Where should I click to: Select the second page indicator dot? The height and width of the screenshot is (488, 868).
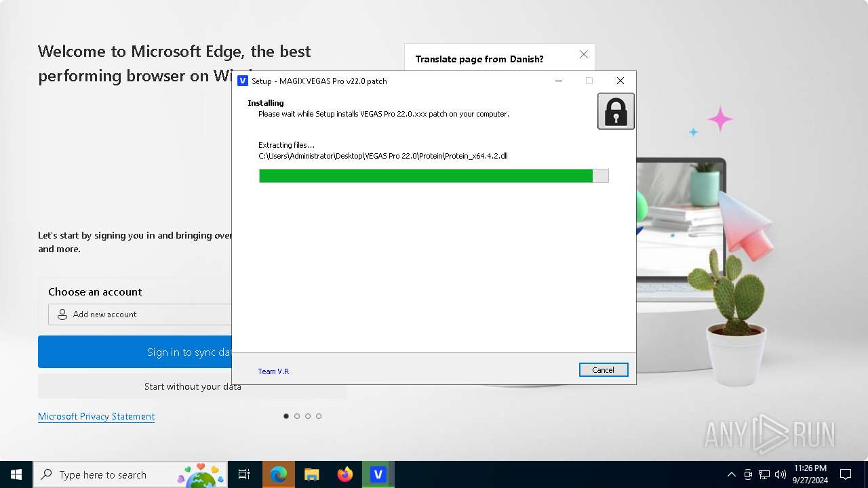click(x=297, y=416)
